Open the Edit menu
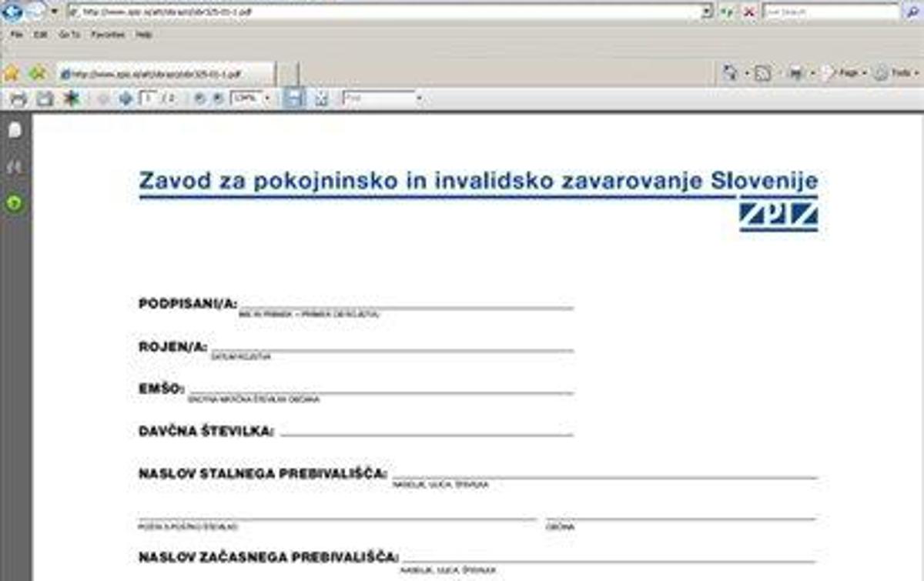The image size is (924, 581). 40,35
